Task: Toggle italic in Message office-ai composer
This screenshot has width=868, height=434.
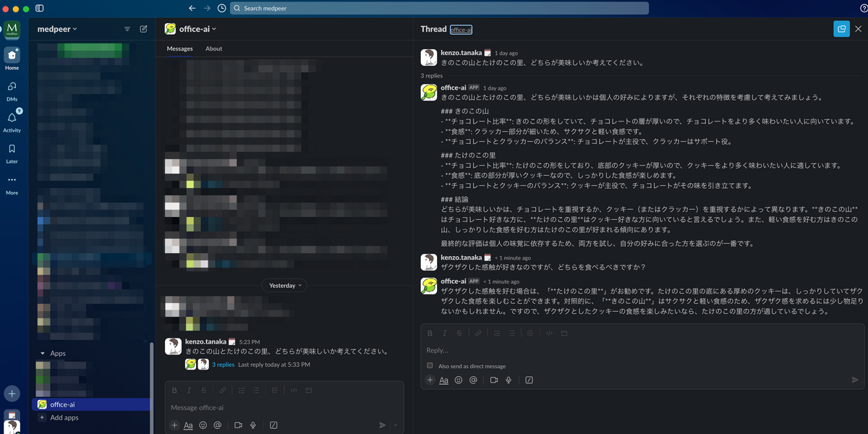Action: point(189,391)
